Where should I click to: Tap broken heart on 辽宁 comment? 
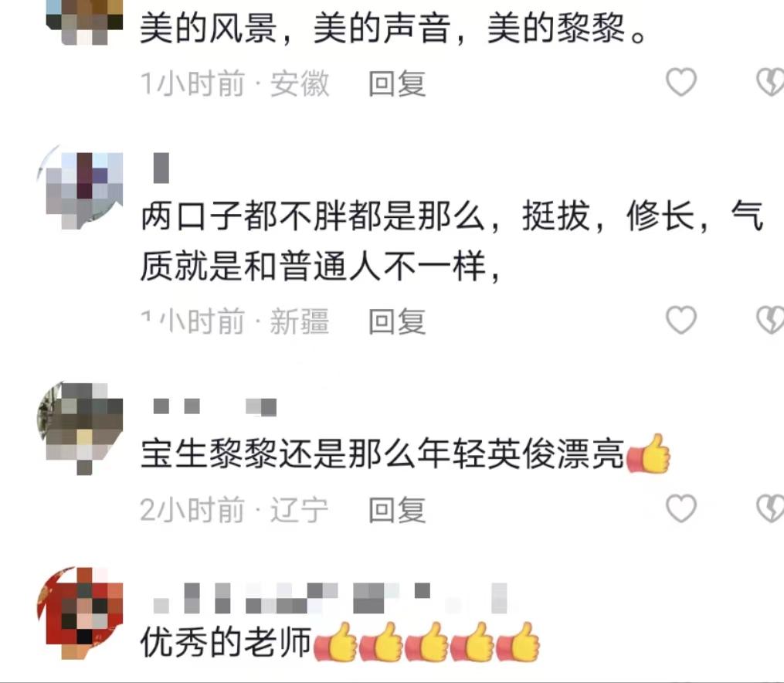(770, 508)
